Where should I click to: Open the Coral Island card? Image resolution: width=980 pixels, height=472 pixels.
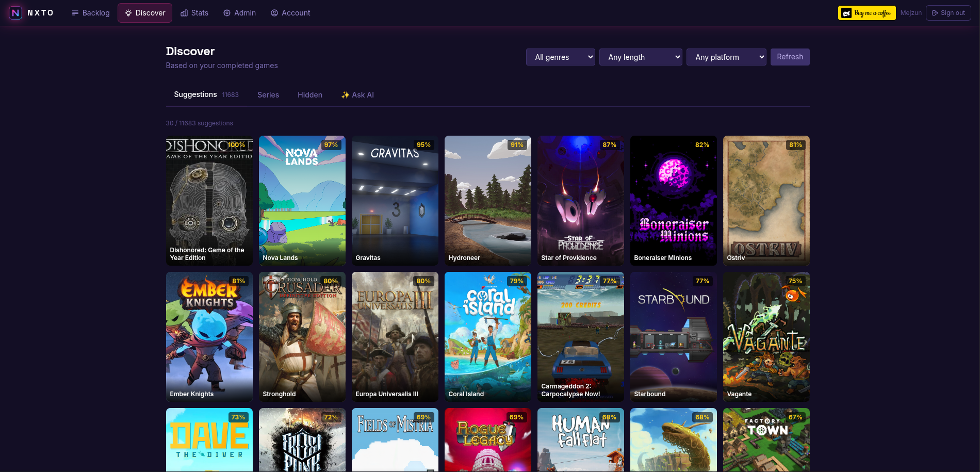[488, 337]
